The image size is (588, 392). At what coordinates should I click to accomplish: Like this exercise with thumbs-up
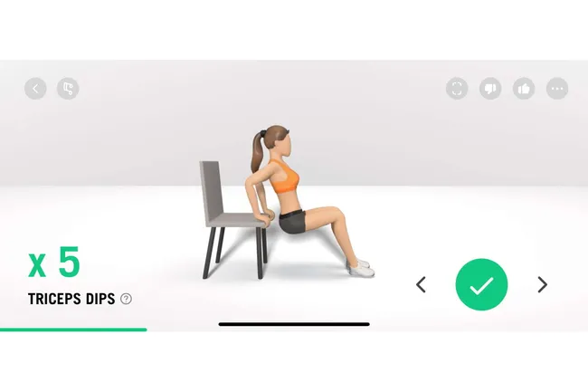click(524, 89)
